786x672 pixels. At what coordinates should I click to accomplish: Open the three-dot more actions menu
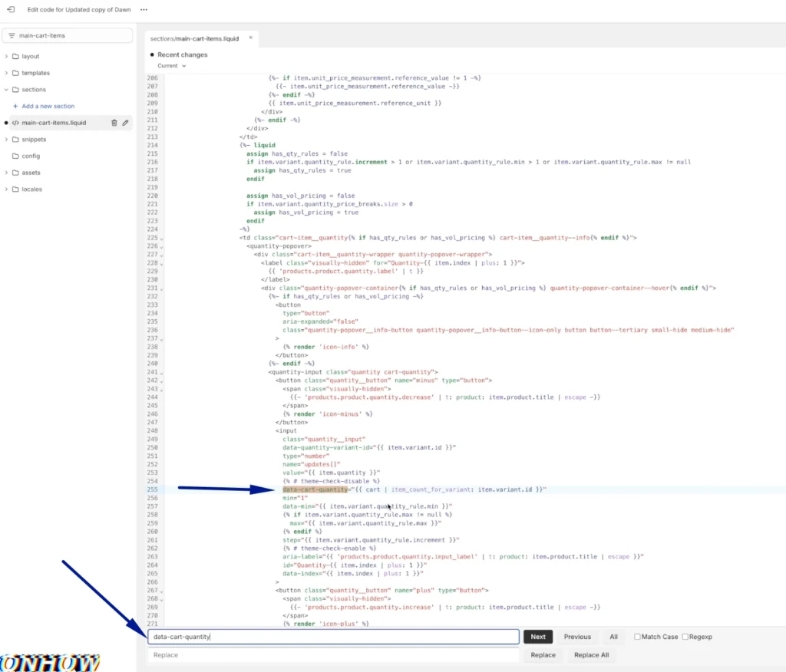click(x=144, y=10)
